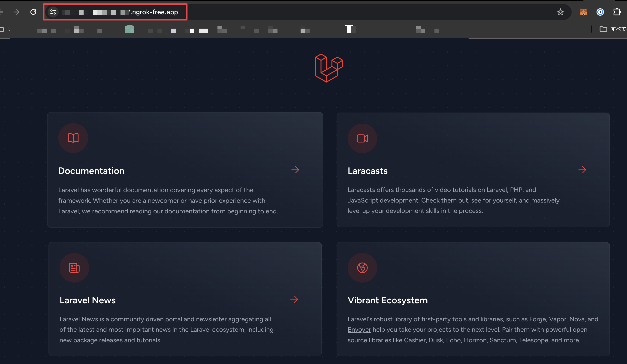Image resolution: width=627 pixels, height=364 pixels.
Task: Open the MetaMask fox extension
Action: click(583, 12)
